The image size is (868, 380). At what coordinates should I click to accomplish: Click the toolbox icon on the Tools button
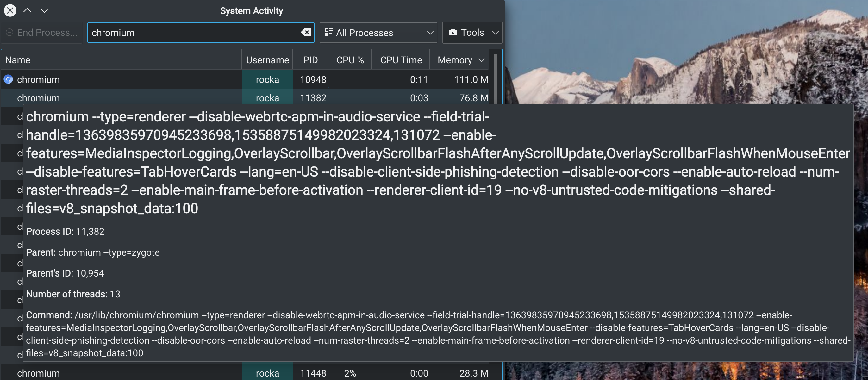click(453, 32)
